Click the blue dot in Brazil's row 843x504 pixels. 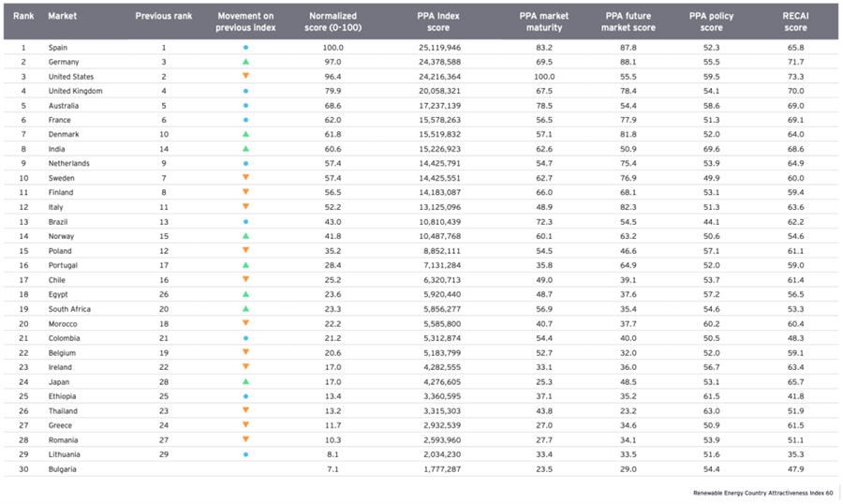245,222
